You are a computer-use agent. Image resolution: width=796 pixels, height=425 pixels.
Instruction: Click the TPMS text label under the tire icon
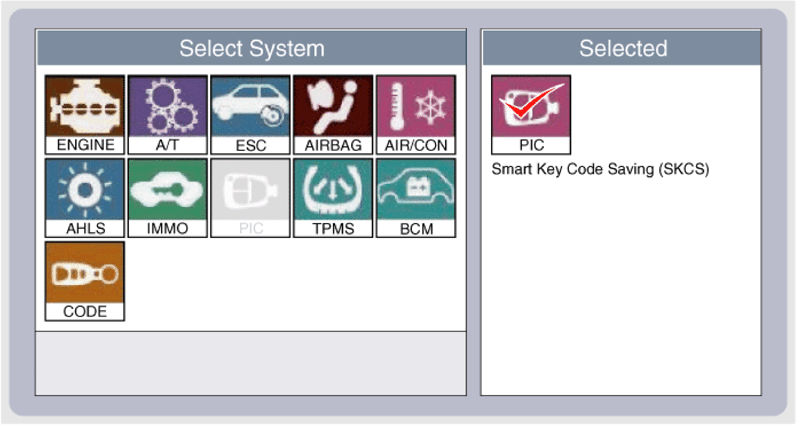pos(332,228)
